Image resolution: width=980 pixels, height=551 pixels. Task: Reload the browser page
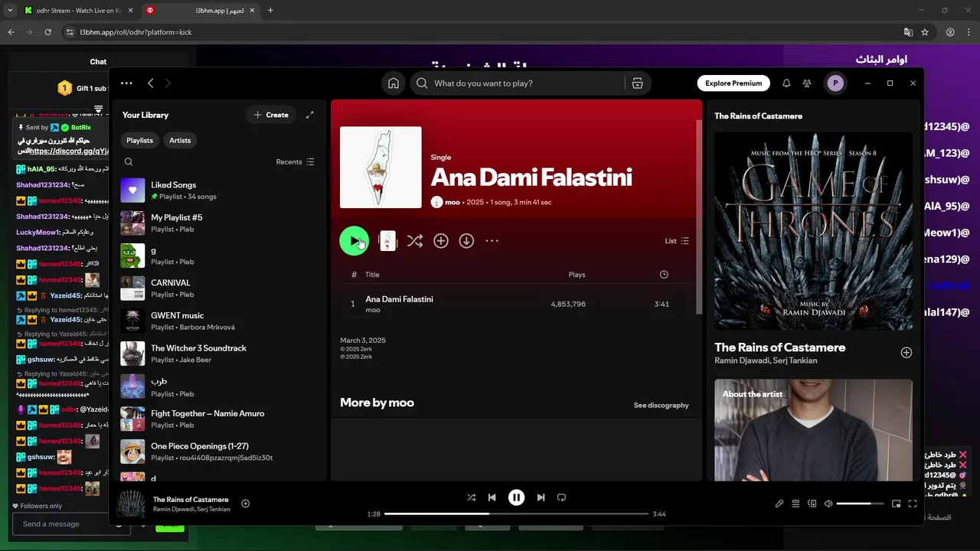[47, 32]
